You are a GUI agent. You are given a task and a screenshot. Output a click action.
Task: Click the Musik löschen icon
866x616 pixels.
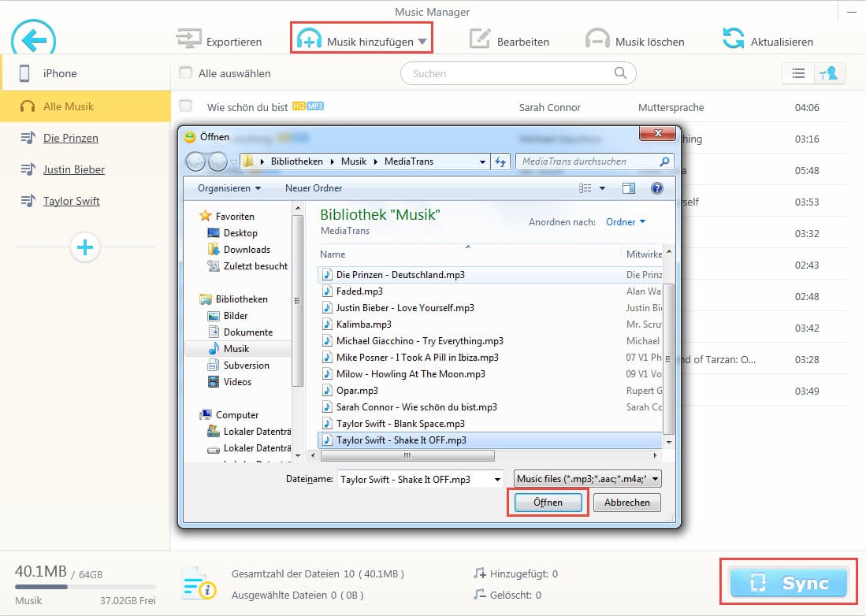(597, 39)
